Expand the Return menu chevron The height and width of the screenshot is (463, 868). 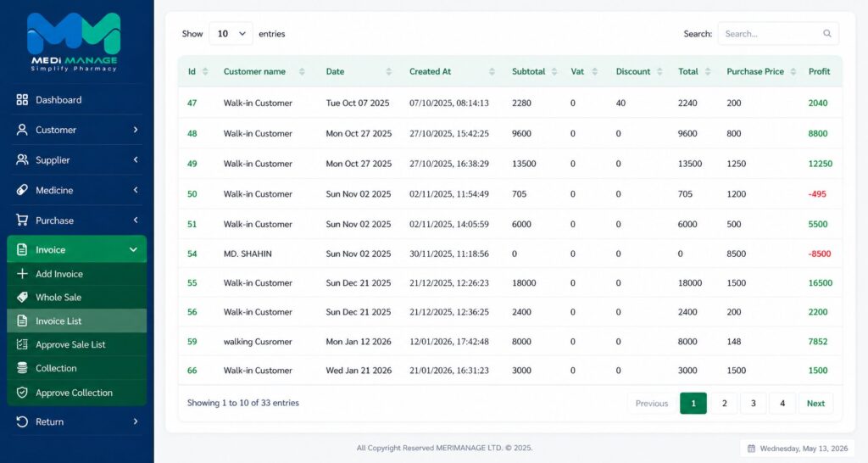pos(136,421)
